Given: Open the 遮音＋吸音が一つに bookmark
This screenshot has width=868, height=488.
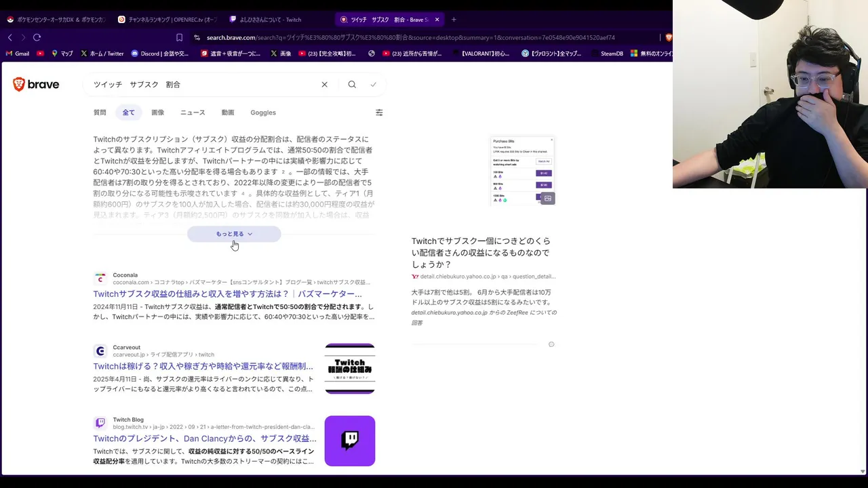Looking at the screenshot, I should [x=229, y=54].
